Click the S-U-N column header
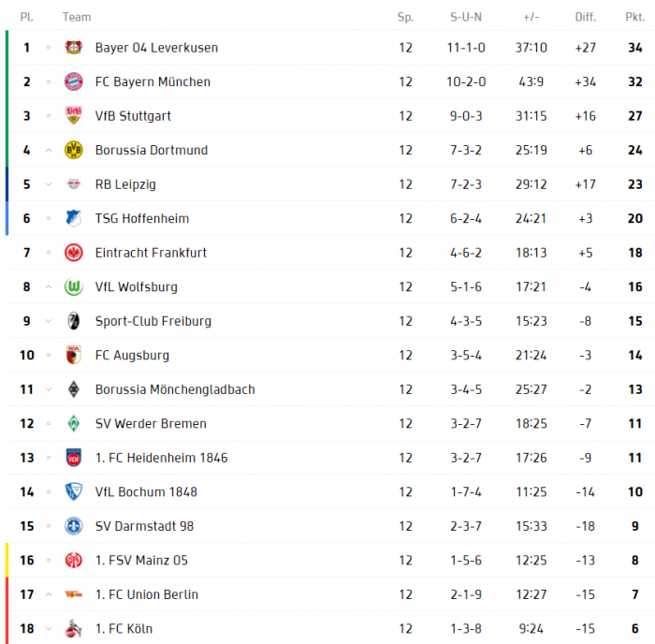Viewport: 655px width, 644px height. (466, 17)
